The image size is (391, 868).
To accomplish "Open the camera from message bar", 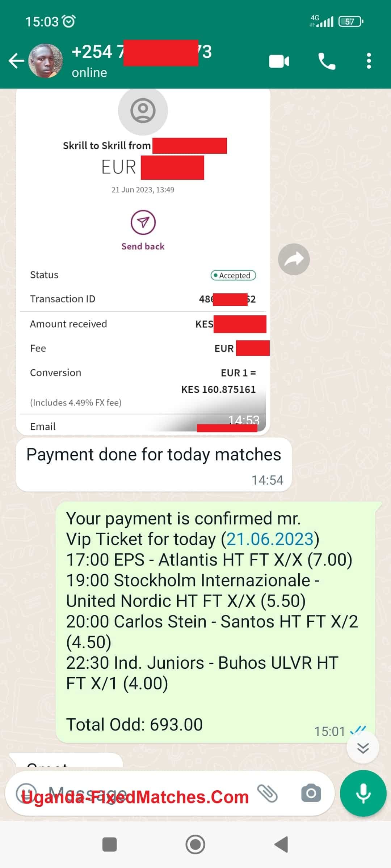I will click(311, 793).
